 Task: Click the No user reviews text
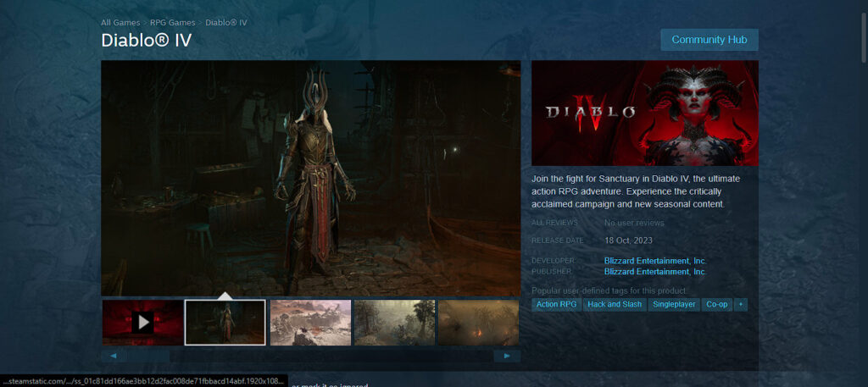[x=634, y=223]
